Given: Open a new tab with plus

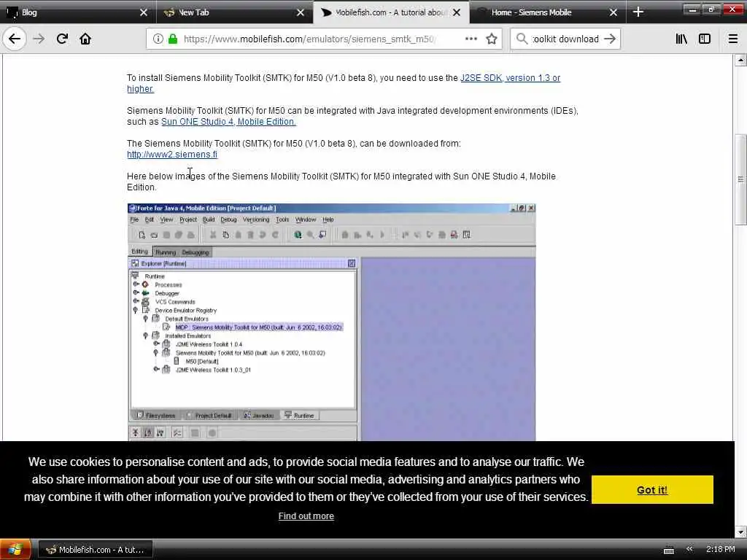Looking at the screenshot, I should click(638, 12).
